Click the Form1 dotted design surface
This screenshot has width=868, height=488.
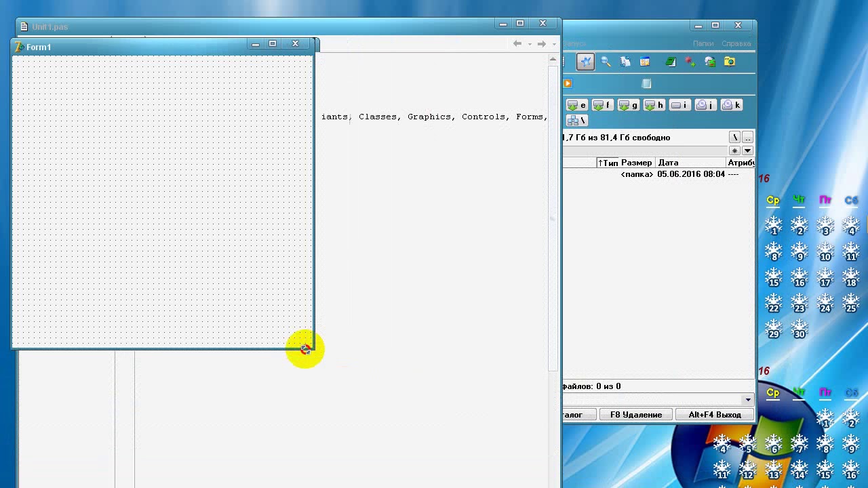[x=162, y=201]
